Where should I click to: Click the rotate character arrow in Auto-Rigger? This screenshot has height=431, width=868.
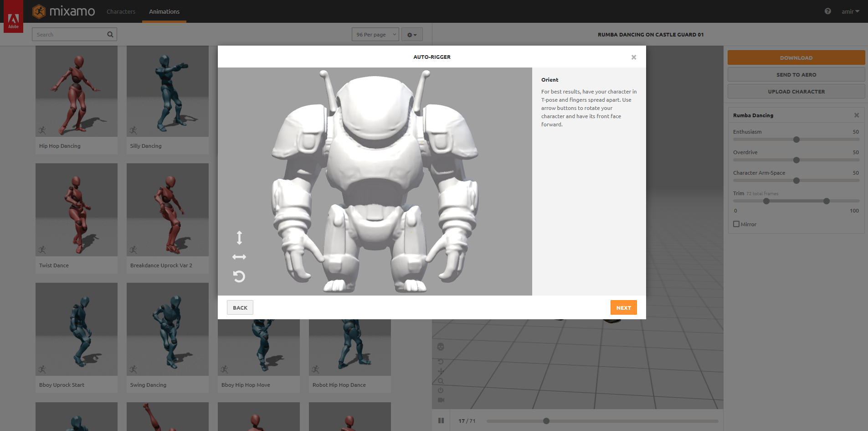(x=239, y=276)
